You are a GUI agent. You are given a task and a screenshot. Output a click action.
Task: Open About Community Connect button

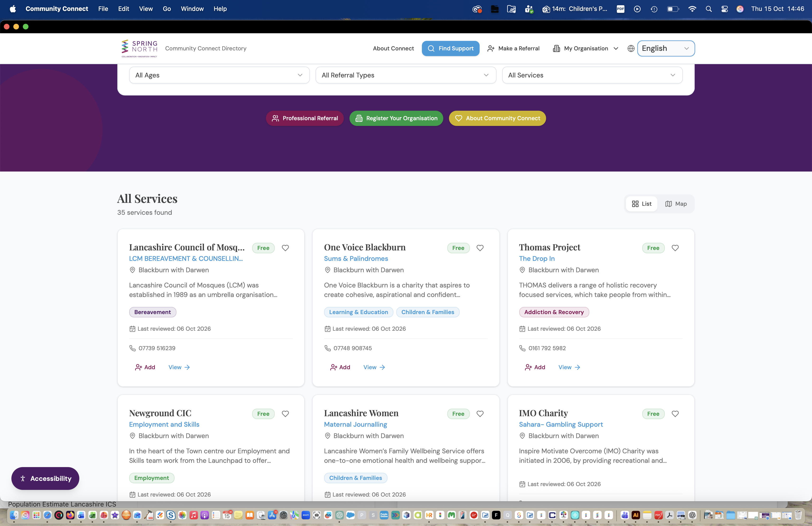tap(497, 118)
